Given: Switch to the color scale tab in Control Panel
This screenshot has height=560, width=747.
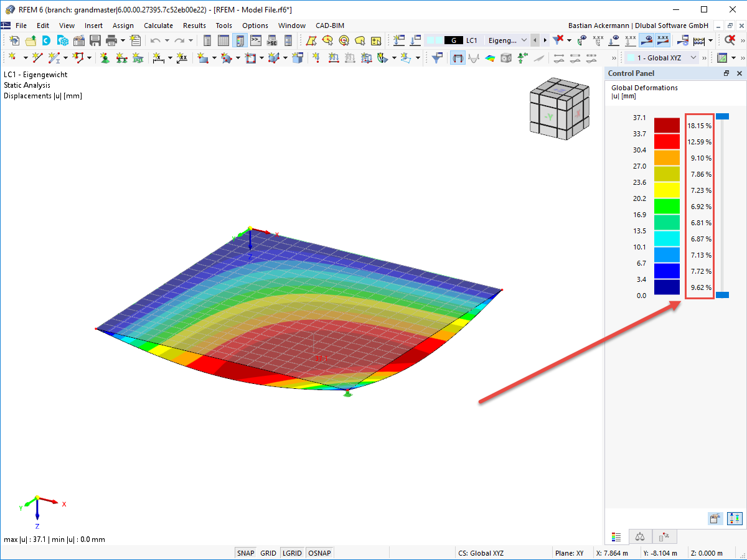Looking at the screenshot, I should point(617,536).
